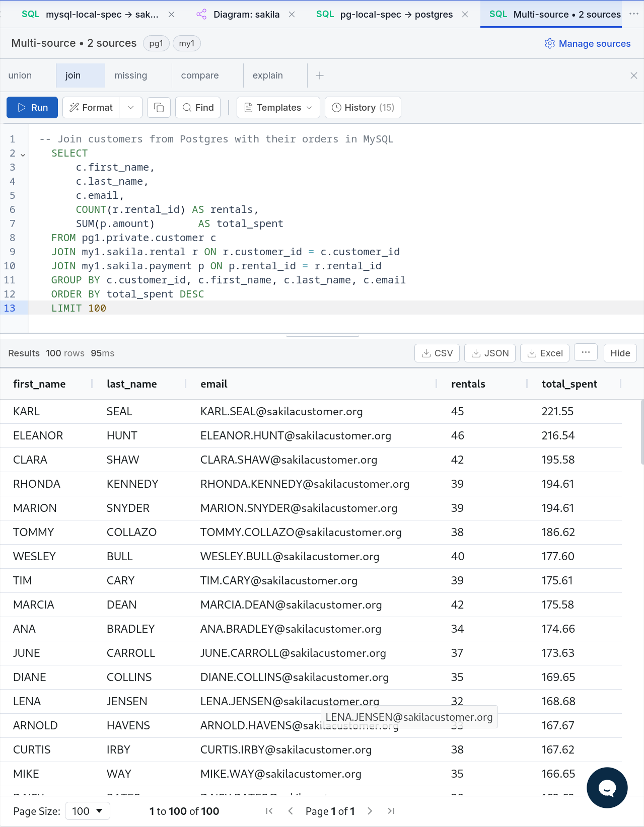Open the explain query tab
The width and height of the screenshot is (644, 827).
pos(275,76)
